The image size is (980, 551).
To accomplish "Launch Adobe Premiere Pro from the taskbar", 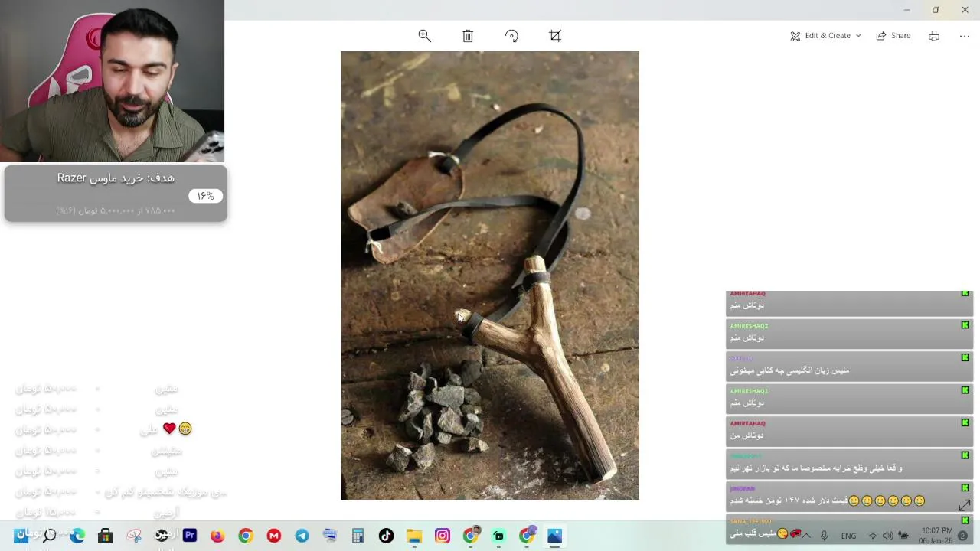I will (190, 536).
